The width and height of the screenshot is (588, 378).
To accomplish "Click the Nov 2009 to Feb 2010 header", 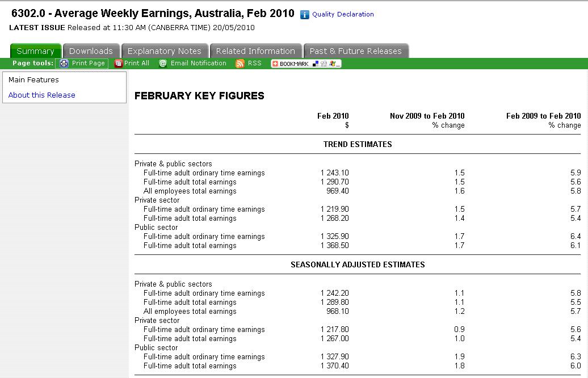I will coord(427,116).
